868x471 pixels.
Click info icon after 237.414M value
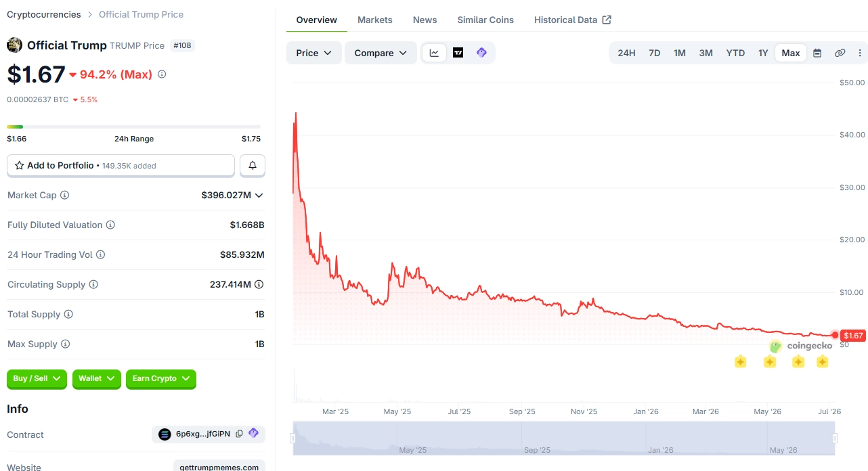click(259, 284)
